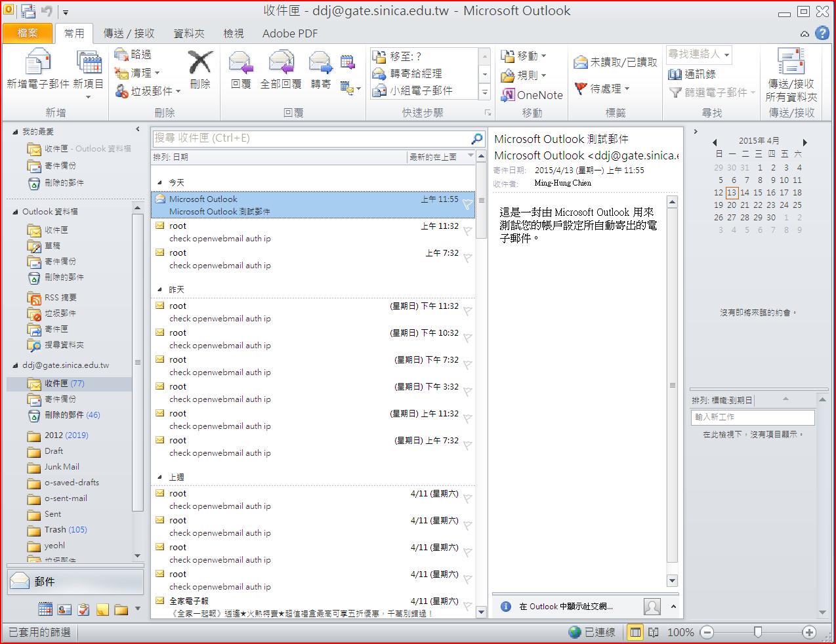Adjust the zoom slider handle in status bar
The height and width of the screenshot is (644, 836).
pyautogui.click(x=758, y=632)
